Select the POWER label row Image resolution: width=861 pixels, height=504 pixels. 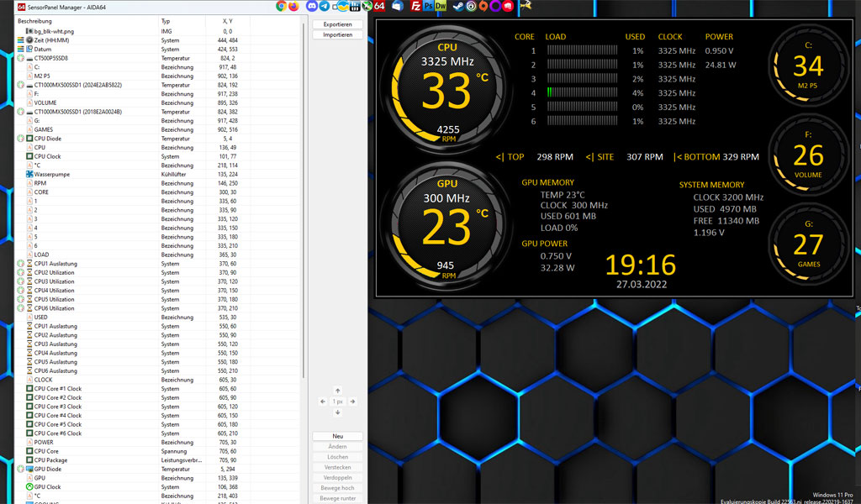pyautogui.click(x=158, y=442)
